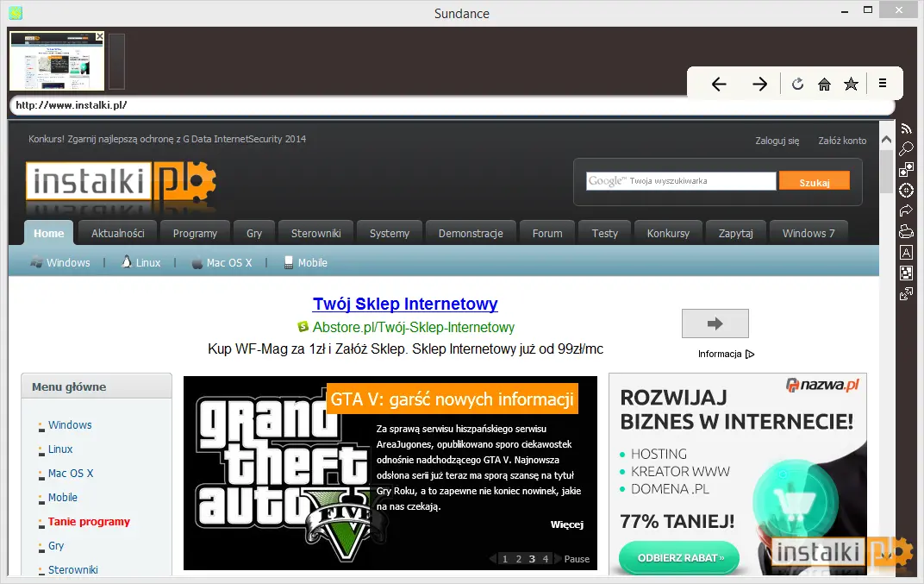The height and width of the screenshot is (584, 924).
Task: Toggle fullscreen with the expand arrows icon
Action: 906,294
